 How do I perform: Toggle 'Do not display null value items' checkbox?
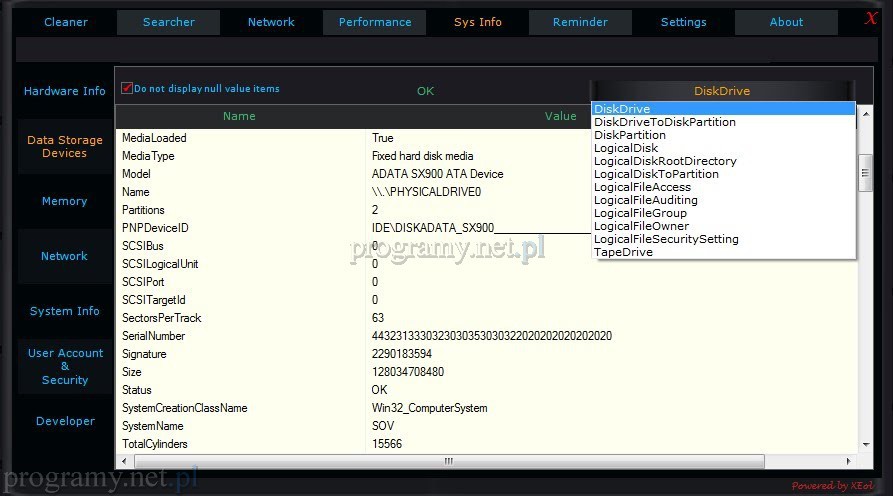127,88
